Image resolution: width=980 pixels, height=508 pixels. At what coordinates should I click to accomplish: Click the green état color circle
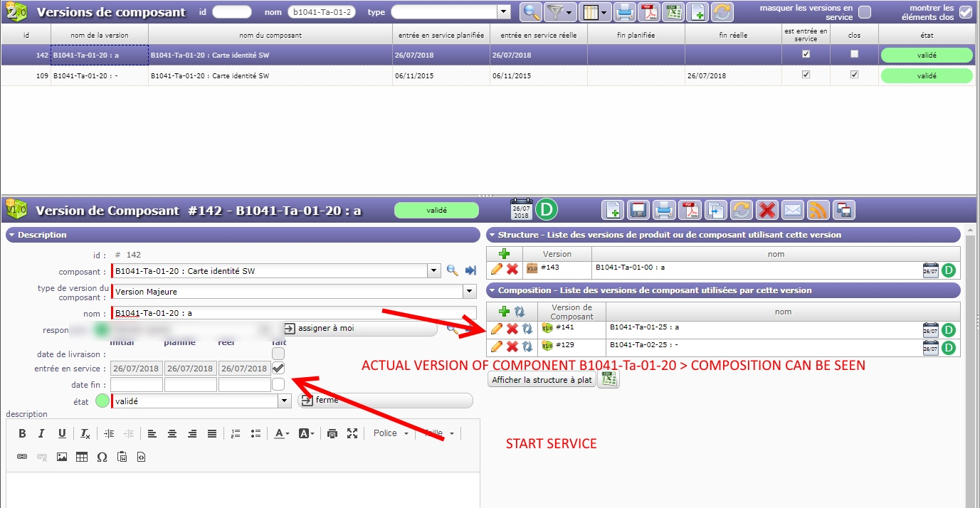(x=102, y=401)
